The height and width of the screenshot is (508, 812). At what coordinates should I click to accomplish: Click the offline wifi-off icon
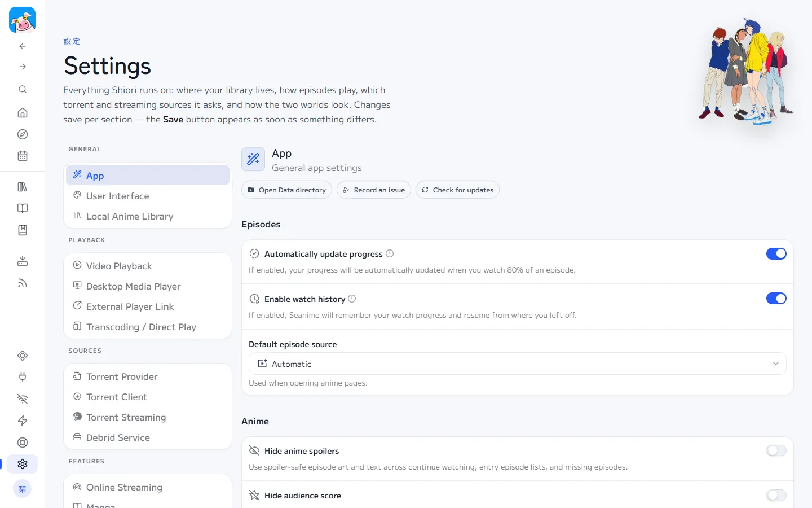pos(23,399)
